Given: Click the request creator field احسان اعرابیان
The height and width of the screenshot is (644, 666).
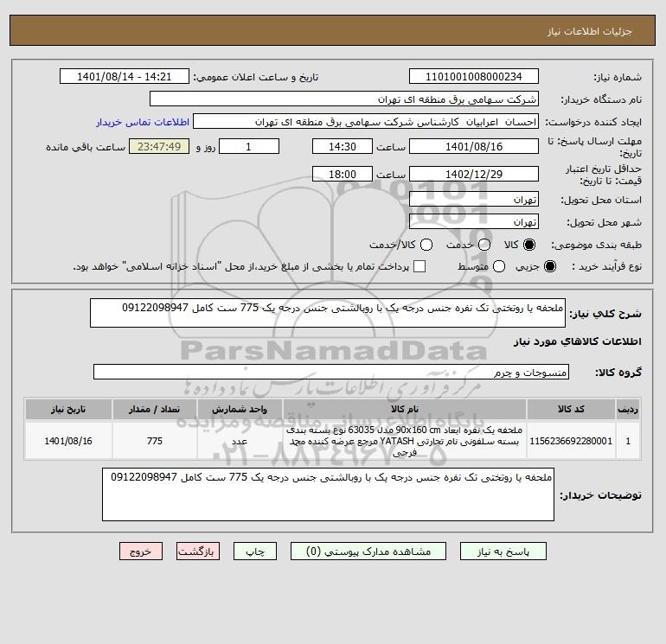Looking at the screenshot, I should pyautogui.click(x=366, y=121).
